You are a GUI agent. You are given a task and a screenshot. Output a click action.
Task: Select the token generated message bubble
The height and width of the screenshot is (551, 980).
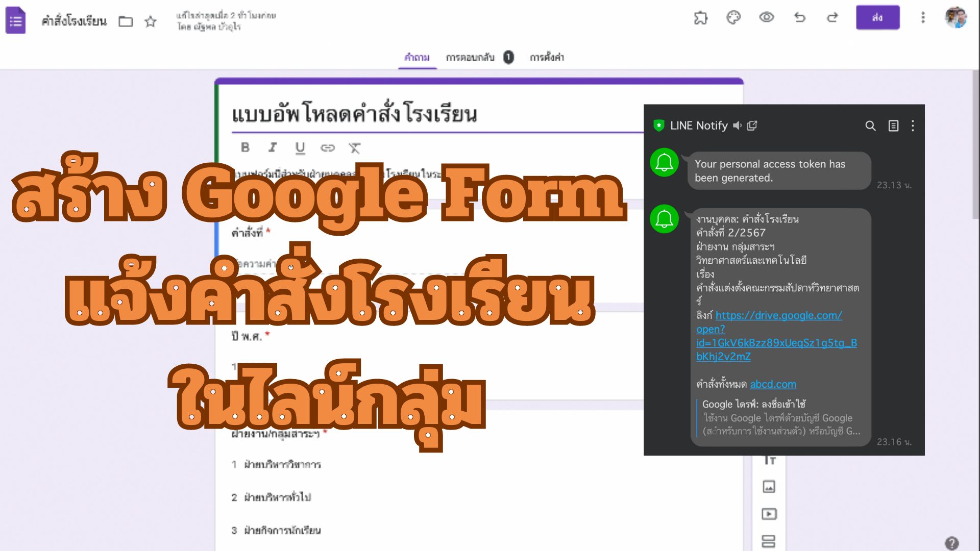tap(779, 171)
